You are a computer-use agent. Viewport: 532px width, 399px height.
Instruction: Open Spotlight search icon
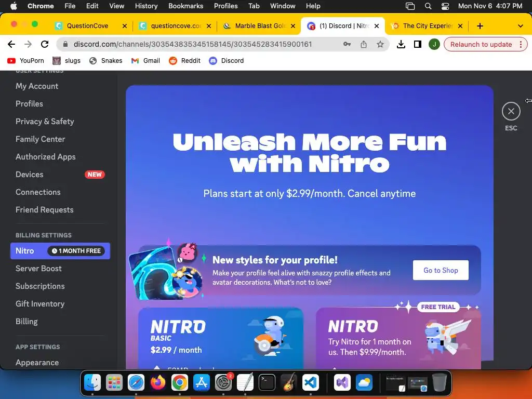[428, 6]
